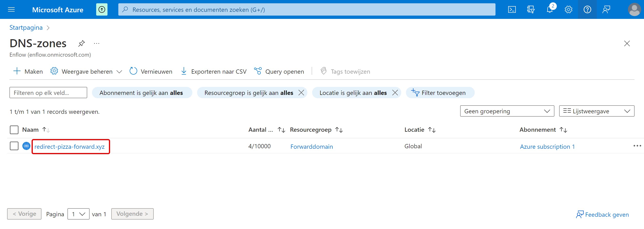Image resolution: width=644 pixels, height=229 pixels.
Task: Pin DNS-zones to the dashboard
Action: (82, 43)
